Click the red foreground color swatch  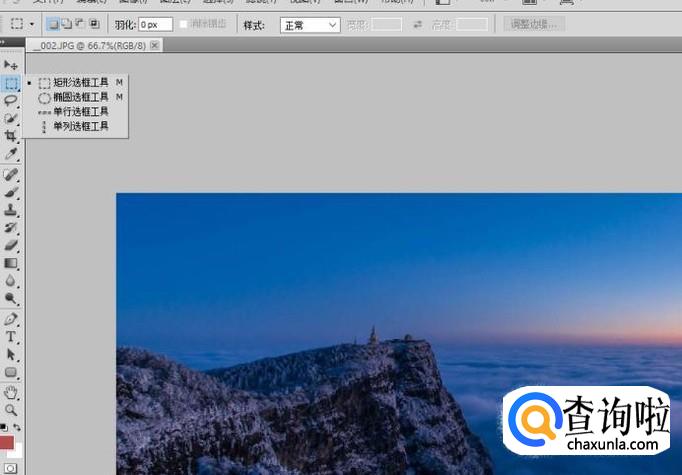tap(6, 442)
